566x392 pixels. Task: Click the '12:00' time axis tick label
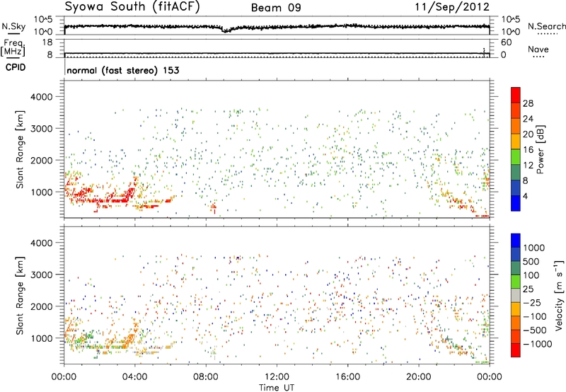(277, 377)
